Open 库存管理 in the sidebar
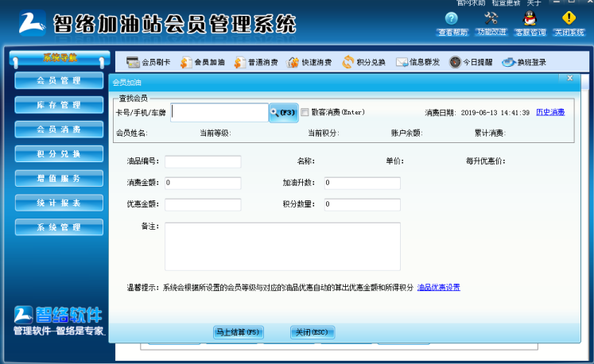The image size is (594, 364). [x=59, y=105]
